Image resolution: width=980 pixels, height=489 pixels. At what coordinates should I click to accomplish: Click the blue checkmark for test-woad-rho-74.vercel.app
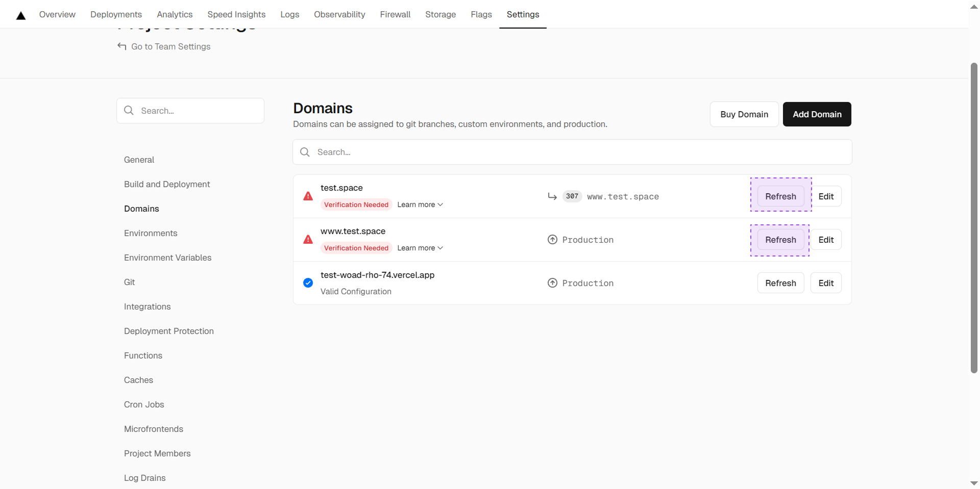tap(308, 283)
